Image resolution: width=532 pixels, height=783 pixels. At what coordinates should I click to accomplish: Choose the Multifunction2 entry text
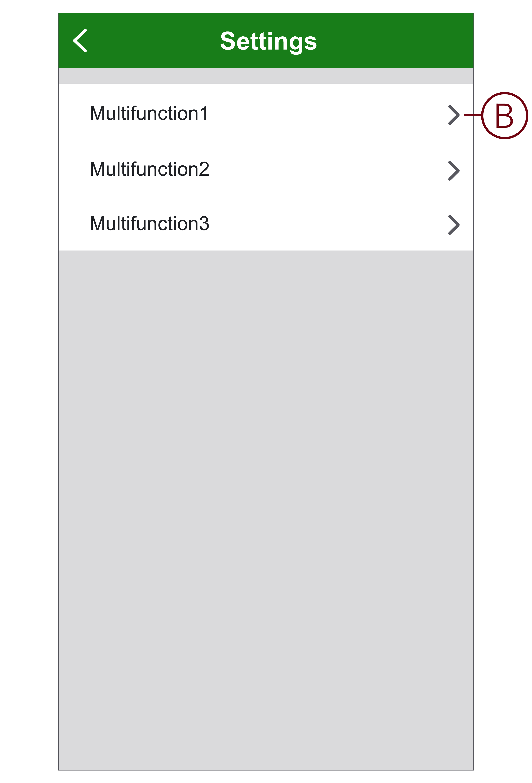[149, 169]
